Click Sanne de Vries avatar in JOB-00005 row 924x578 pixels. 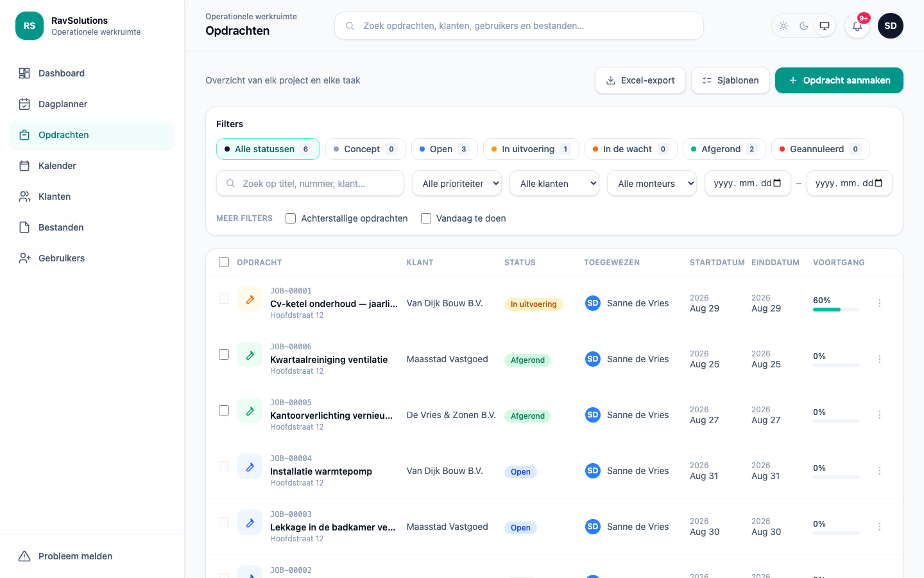[x=593, y=415]
